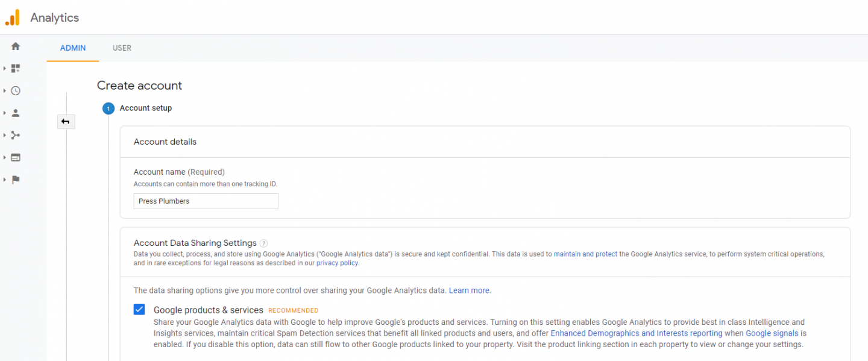This screenshot has width=868, height=361.
Task: Open Customization dashboard icon in sidebar
Action: [x=16, y=69]
